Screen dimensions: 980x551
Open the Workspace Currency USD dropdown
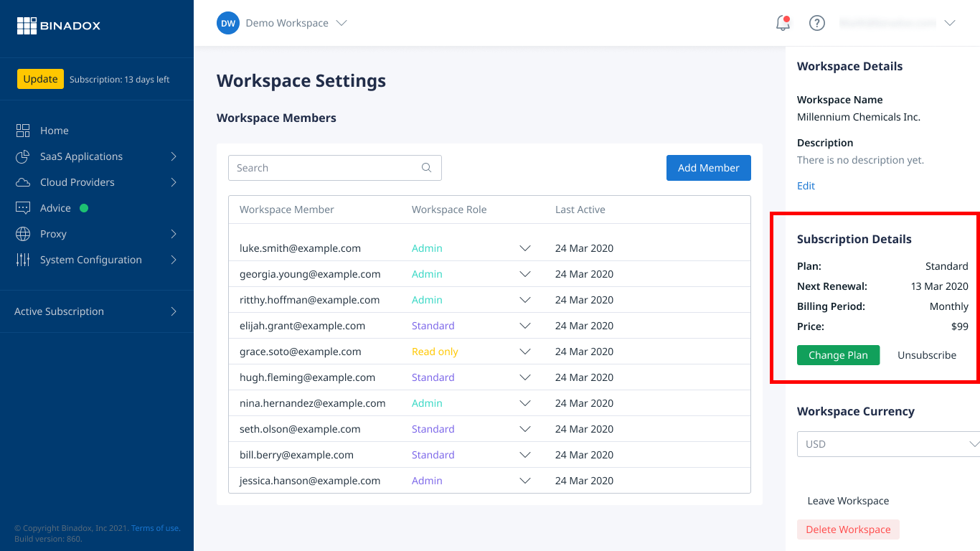point(888,444)
